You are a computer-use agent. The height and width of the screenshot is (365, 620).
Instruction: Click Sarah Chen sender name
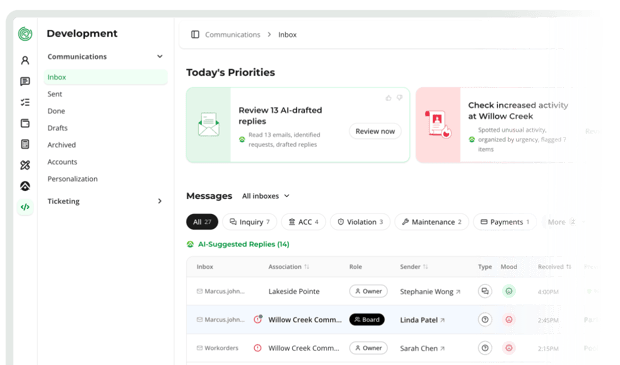[419, 348]
